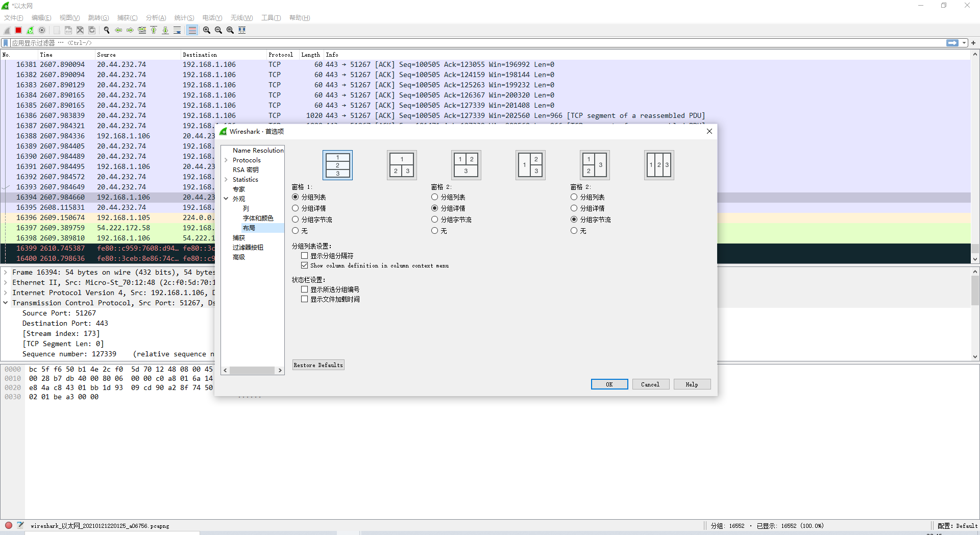Set pane 1 to 无
The width and height of the screenshot is (980, 535).
point(300,231)
